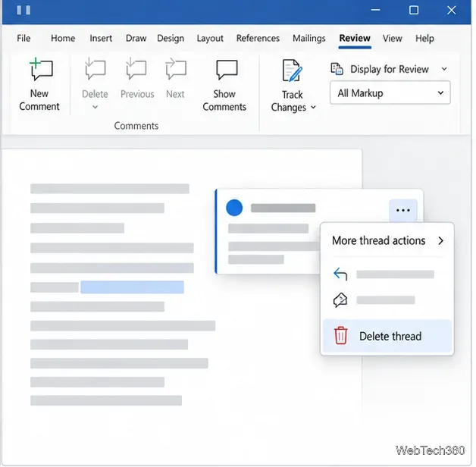Open the Help tab

click(x=424, y=38)
